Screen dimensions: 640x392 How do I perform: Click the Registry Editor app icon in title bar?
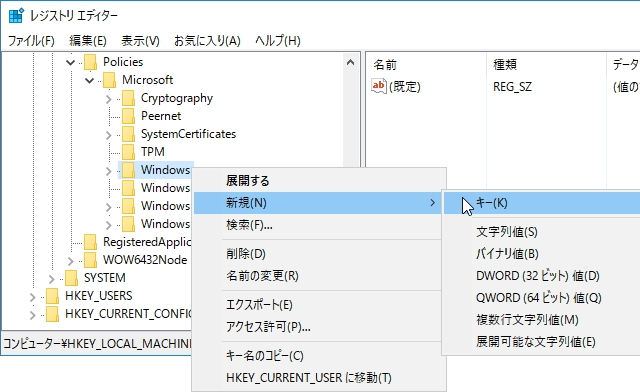pos(16,16)
